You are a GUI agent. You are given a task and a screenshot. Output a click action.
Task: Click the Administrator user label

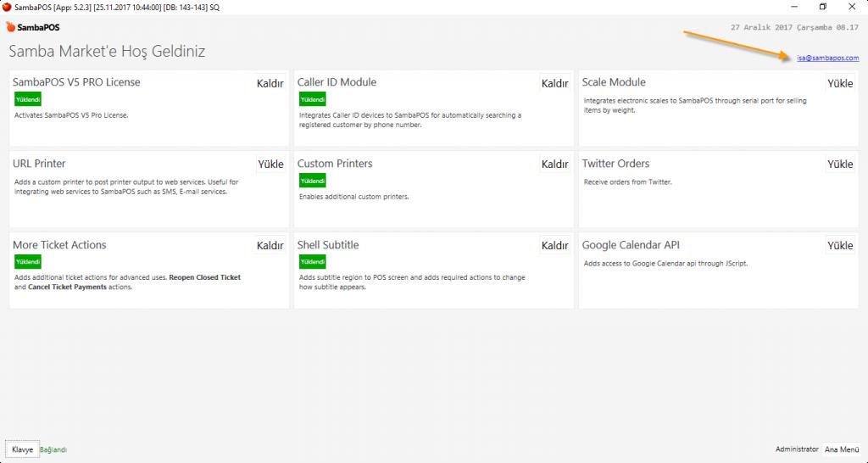797,449
